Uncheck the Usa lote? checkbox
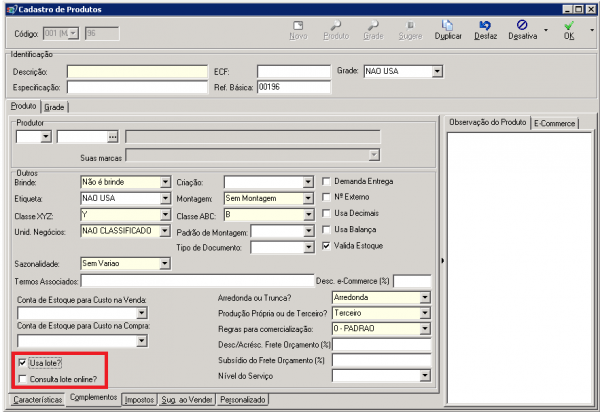 23,364
